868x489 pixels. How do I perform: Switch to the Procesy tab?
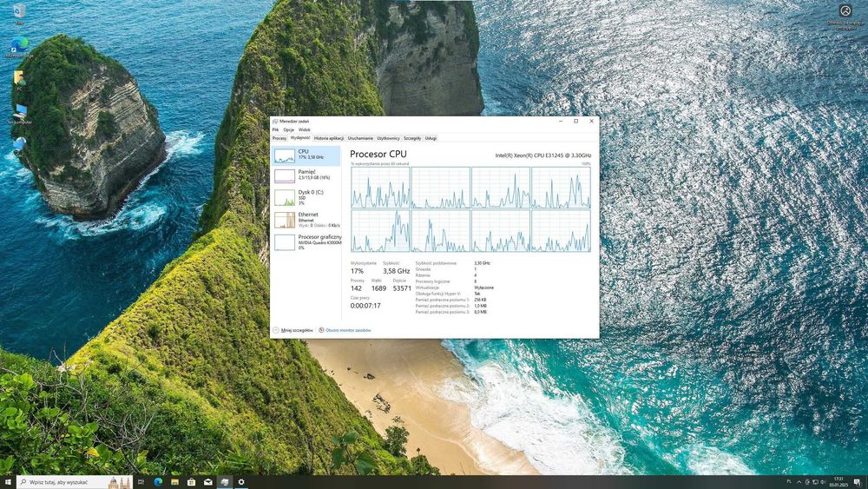pyautogui.click(x=279, y=138)
